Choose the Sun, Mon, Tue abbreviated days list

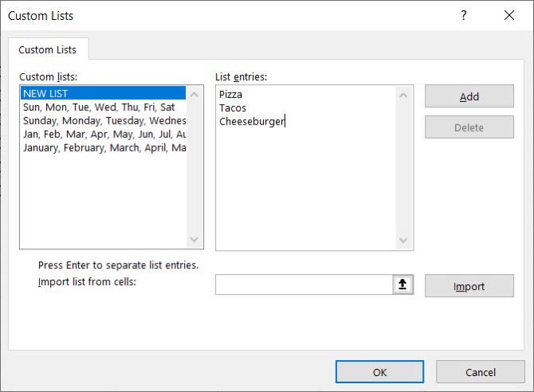click(103, 107)
